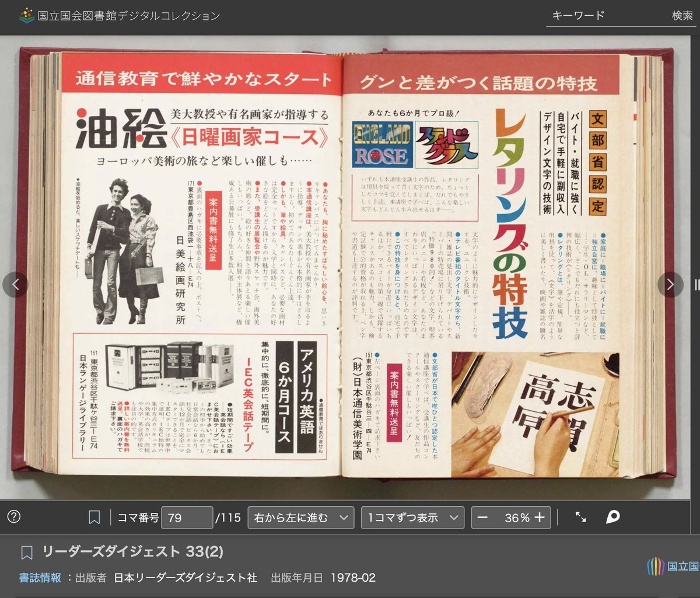Click the 国立国 library logo at bottom right
Viewport: 700px width, 598px height.
pos(673,566)
